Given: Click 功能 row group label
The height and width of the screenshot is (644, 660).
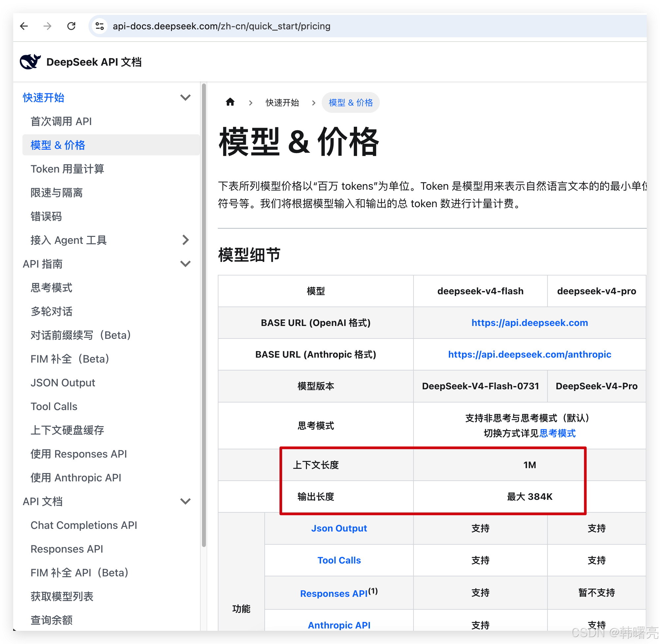Looking at the screenshot, I should [241, 608].
